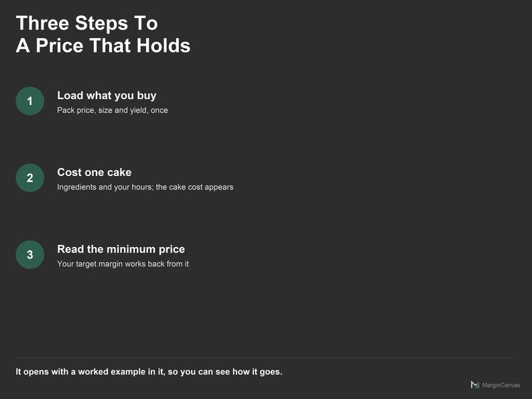Viewport: 532px width, 399px height.
Task: Click the "Read the minimum price" heading
Action: pos(121,249)
